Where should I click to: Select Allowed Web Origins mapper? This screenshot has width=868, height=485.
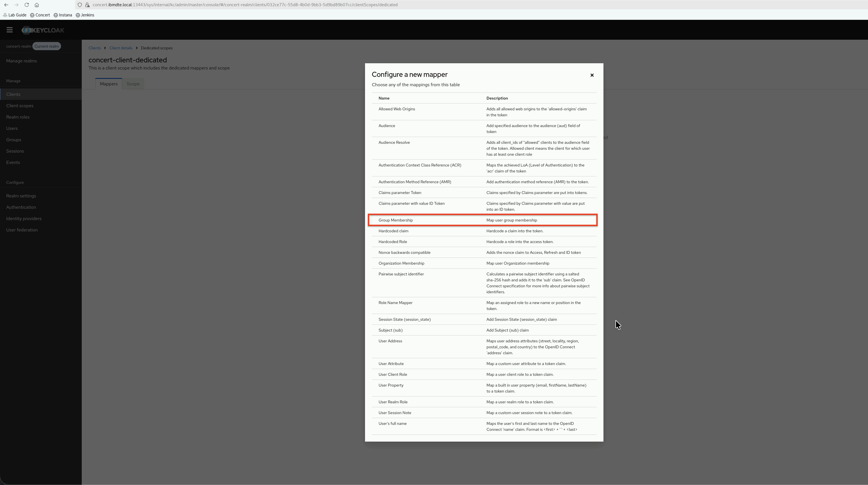click(484, 112)
